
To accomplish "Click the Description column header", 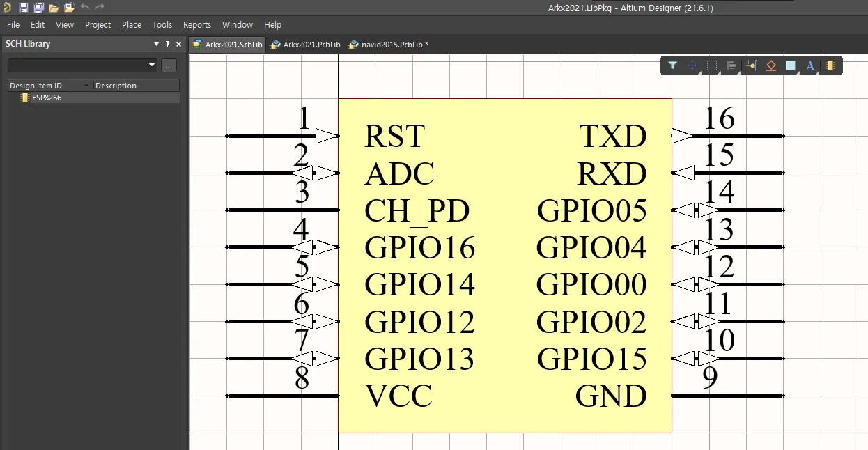I will [x=136, y=86].
